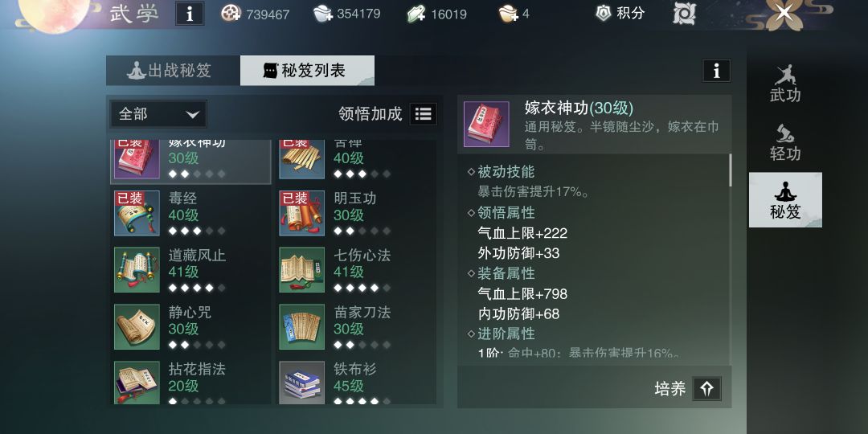
Task: Pick the 铁布衫 manual at level 45
Action: [356, 382]
